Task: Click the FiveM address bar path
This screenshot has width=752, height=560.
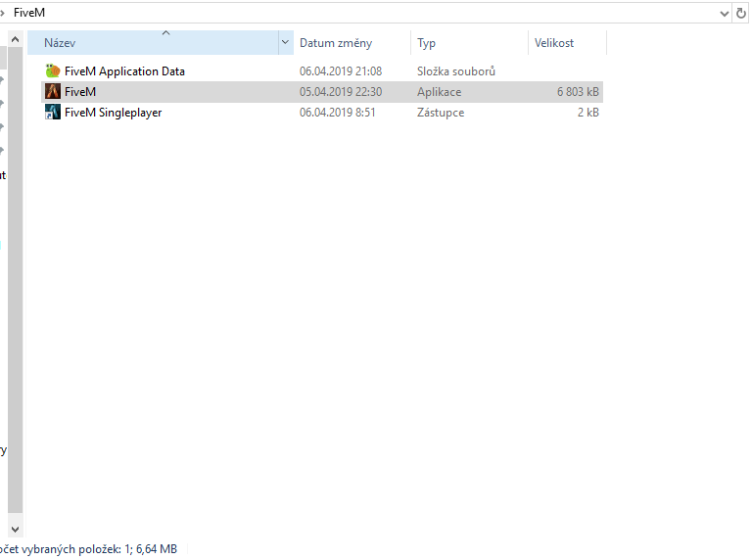Action: point(29,13)
